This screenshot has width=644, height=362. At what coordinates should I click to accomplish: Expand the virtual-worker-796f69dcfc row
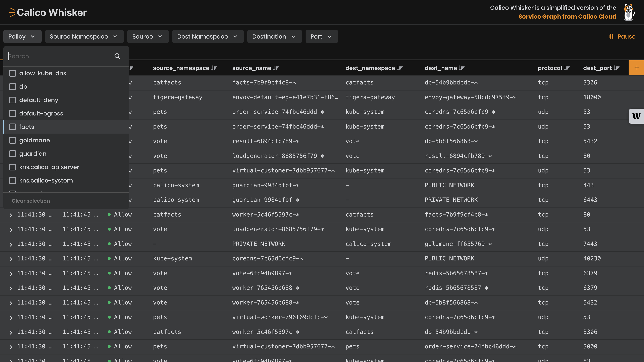tap(11, 318)
